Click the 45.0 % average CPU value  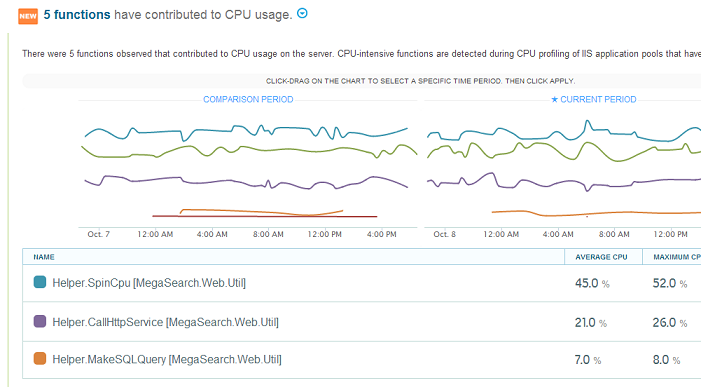[592, 283]
